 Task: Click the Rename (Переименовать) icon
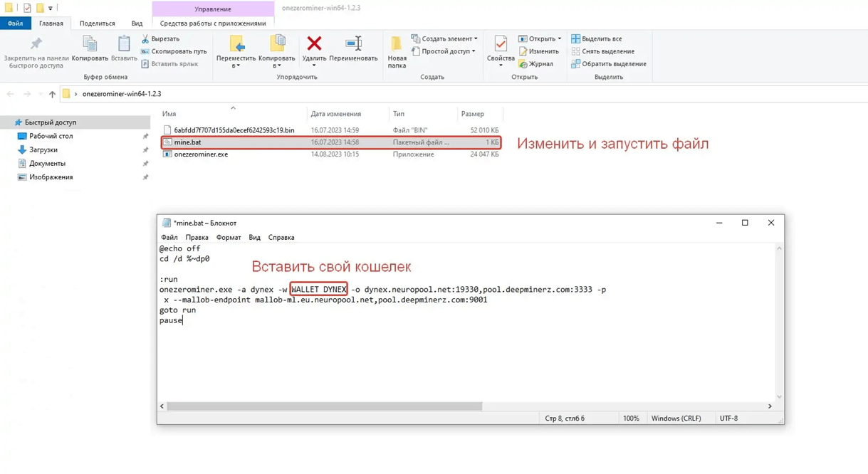pos(353,44)
